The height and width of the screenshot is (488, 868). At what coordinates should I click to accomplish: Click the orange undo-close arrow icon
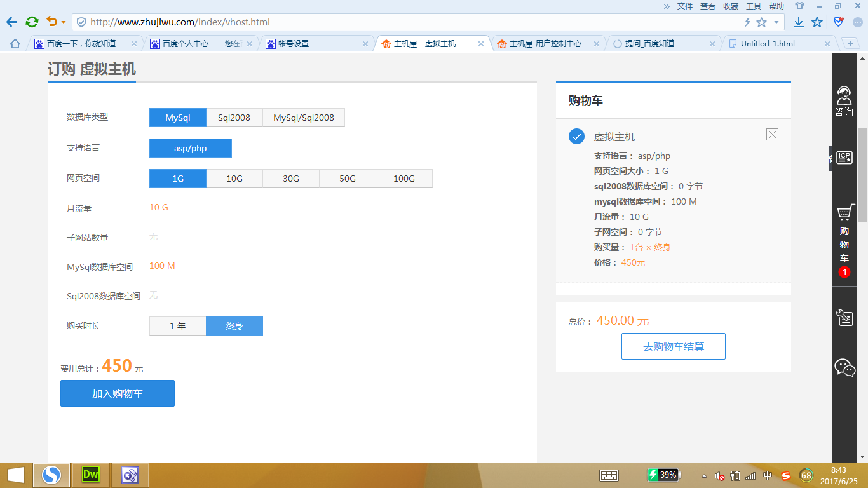tap(52, 22)
